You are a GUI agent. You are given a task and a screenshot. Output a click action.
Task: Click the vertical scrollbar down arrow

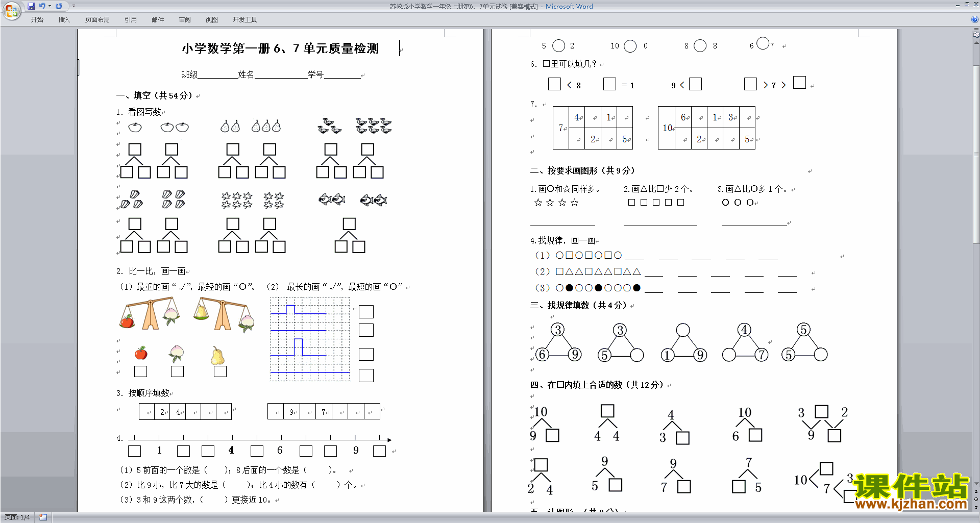[976, 483]
